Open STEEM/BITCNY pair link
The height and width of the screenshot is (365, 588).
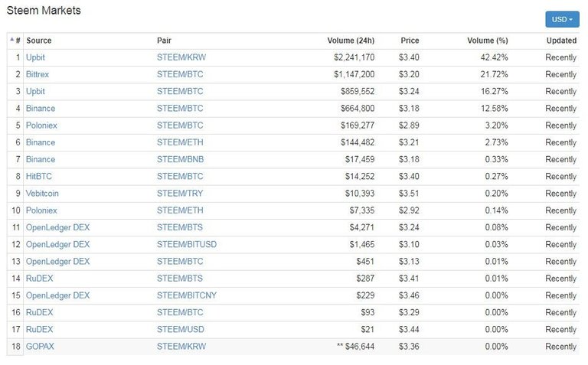(187, 295)
